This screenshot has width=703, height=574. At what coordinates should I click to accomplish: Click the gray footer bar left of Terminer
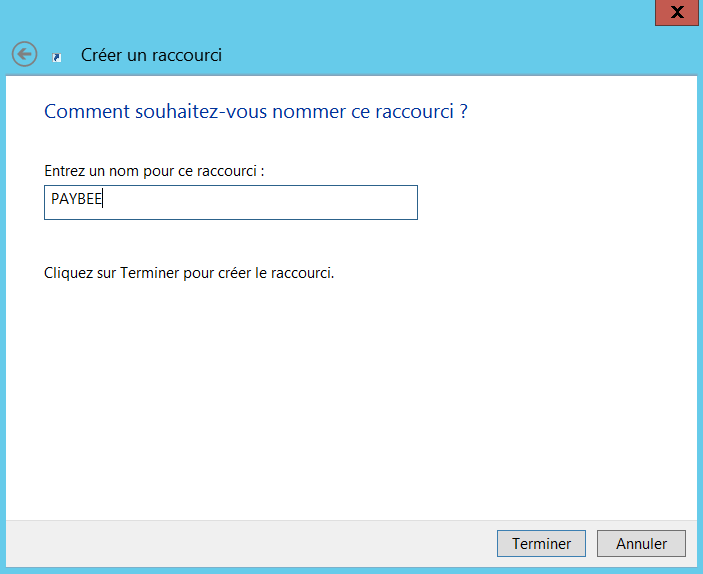[x=250, y=544]
